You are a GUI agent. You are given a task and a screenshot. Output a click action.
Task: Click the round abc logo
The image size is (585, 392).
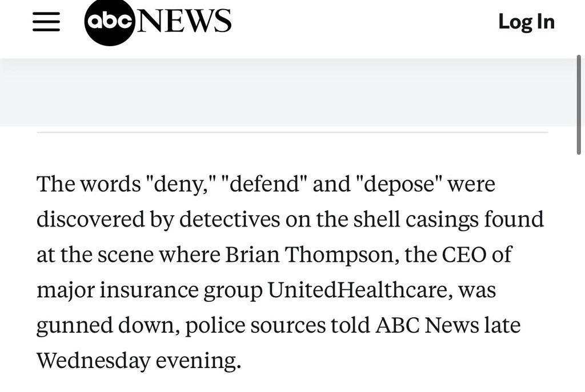tap(109, 22)
